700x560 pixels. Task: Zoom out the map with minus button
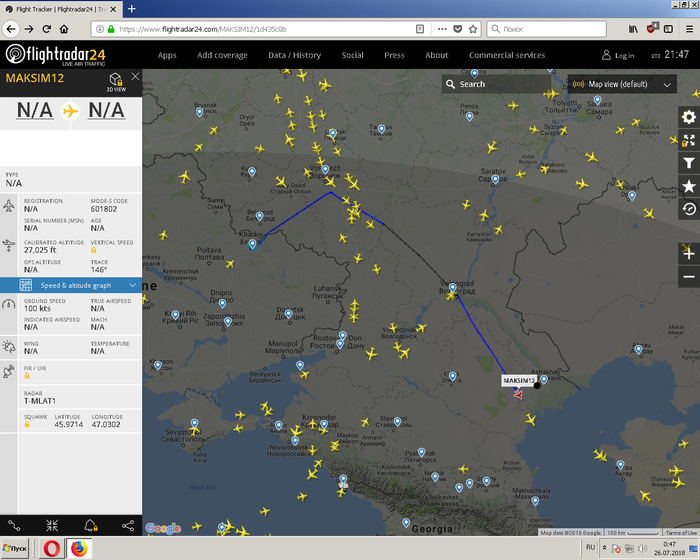689,277
